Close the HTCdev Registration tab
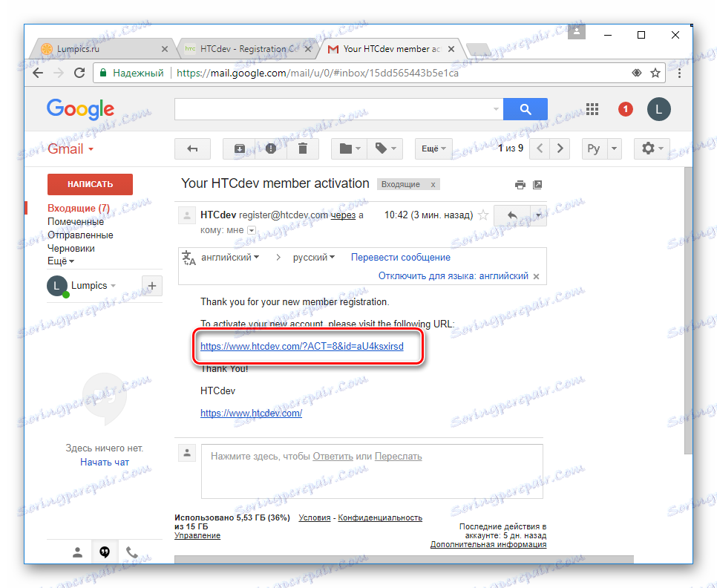 pyautogui.click(x=308, y=49)
